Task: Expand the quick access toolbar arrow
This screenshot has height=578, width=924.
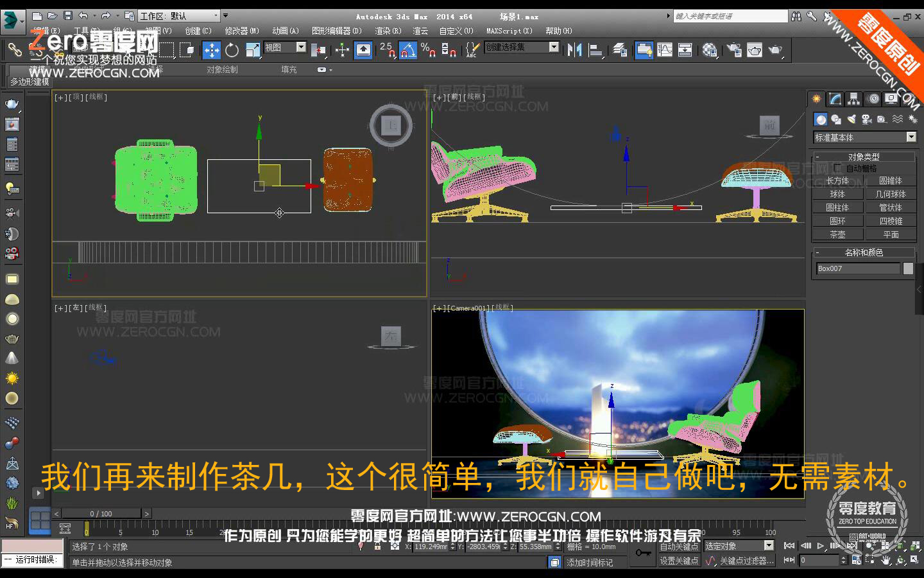Action: 225,15
